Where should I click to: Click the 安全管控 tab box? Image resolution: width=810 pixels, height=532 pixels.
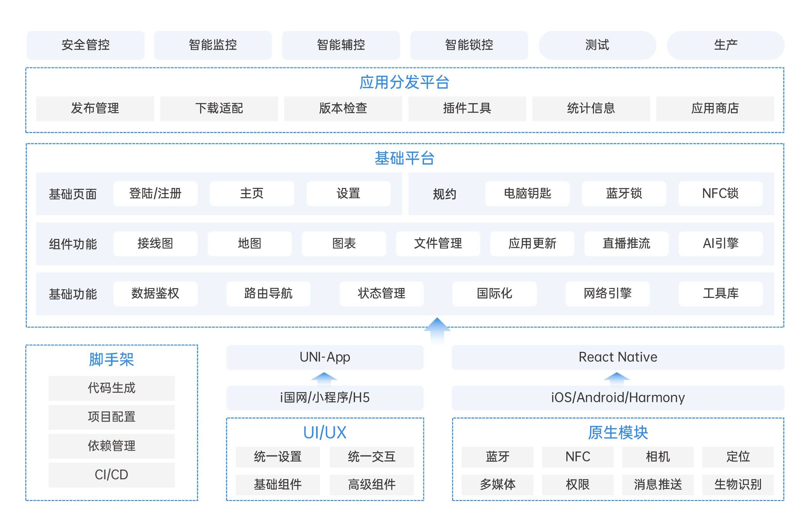pyautogui.click(x=85, y=45)
